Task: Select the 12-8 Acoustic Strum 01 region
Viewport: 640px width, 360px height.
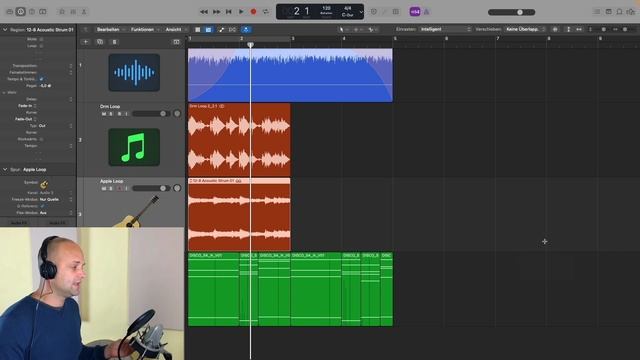Action: [x=239, y=214]
